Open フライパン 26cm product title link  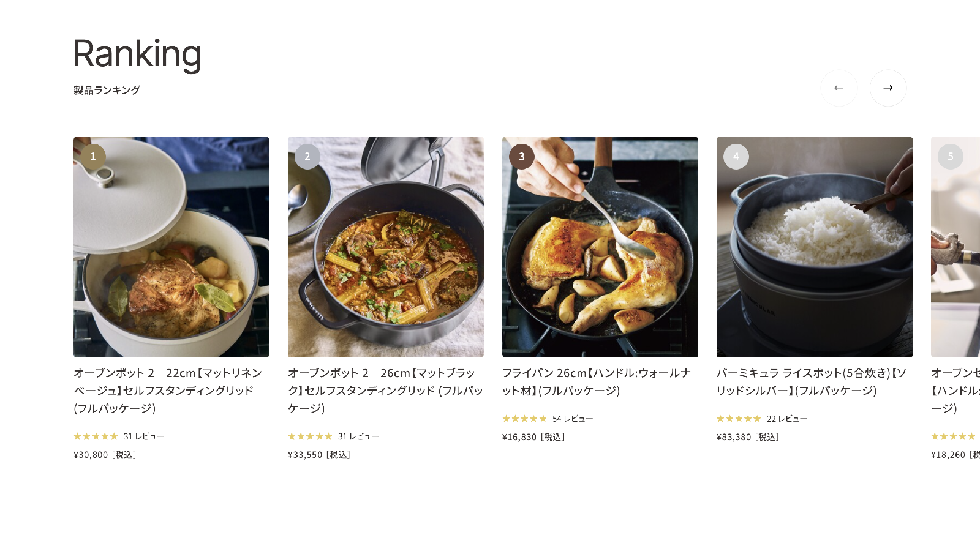point(596,381)
